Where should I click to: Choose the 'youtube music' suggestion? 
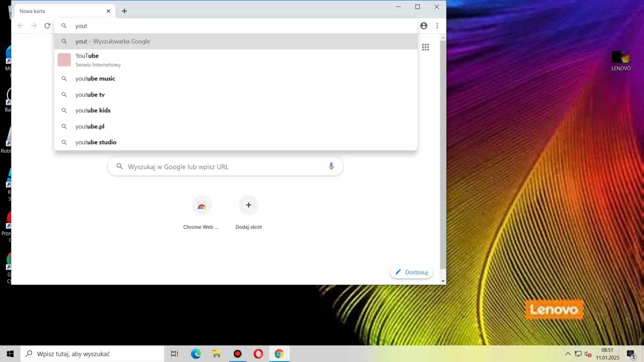tap(95, 79)
